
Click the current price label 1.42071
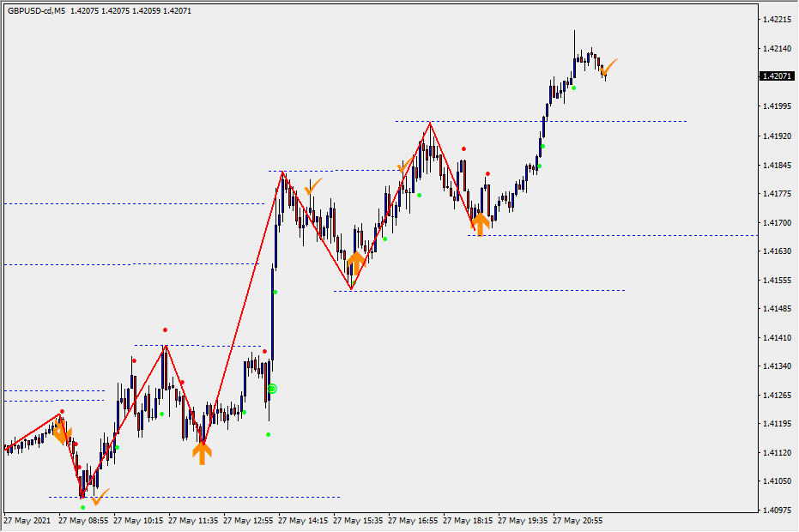[776, 76]
